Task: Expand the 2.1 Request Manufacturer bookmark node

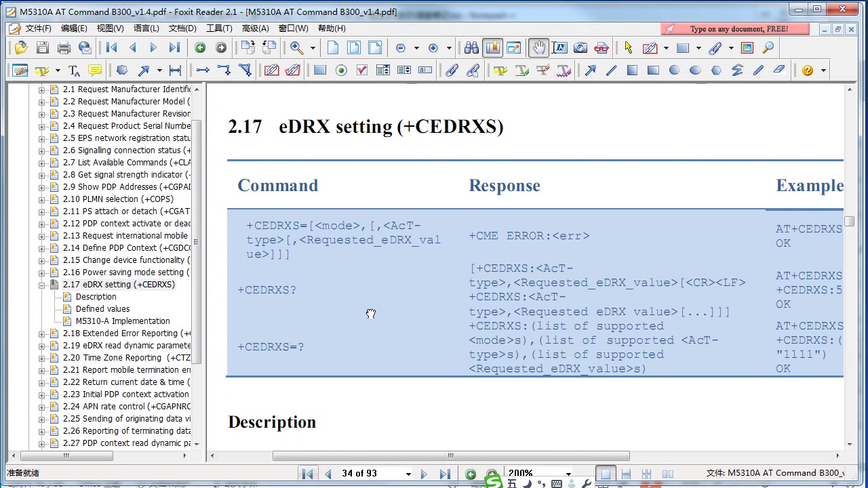Action: (42, 89)
